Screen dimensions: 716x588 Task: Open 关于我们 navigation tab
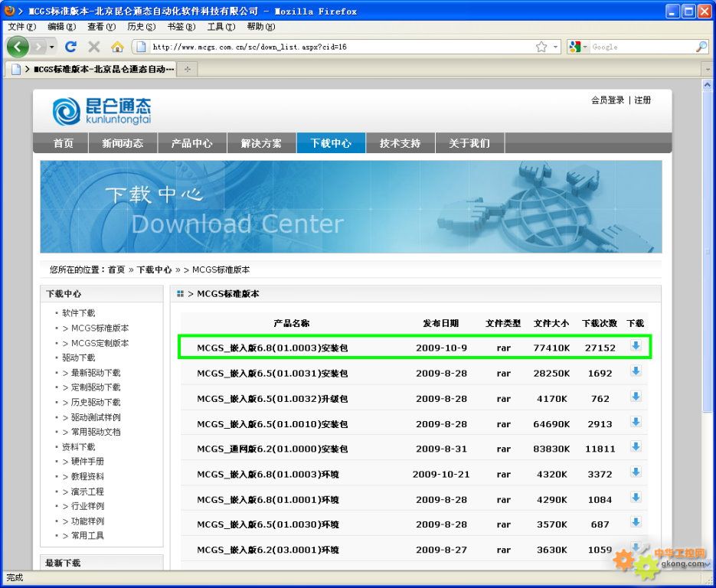470,143
